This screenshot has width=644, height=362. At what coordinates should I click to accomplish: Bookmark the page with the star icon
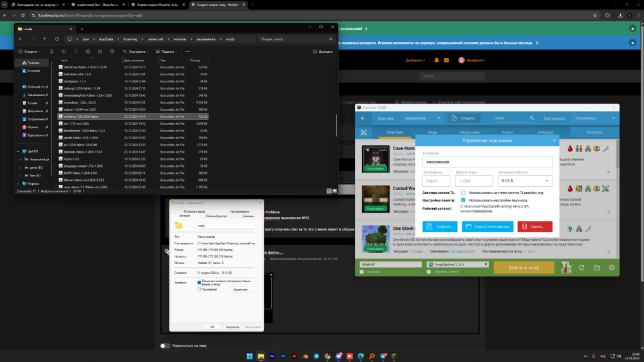594,15
